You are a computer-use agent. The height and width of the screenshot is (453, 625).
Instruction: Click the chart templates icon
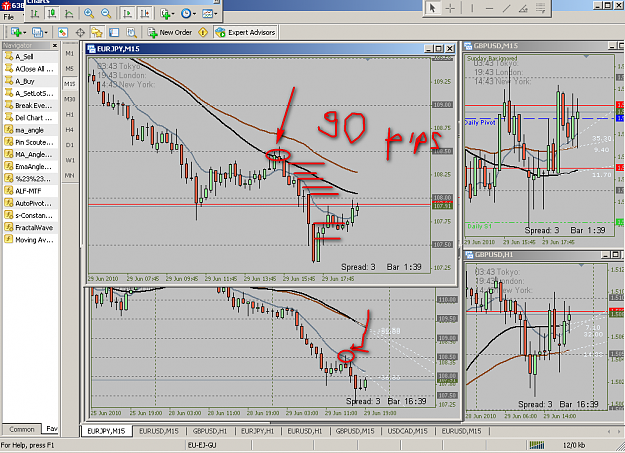tap(207, 14)
